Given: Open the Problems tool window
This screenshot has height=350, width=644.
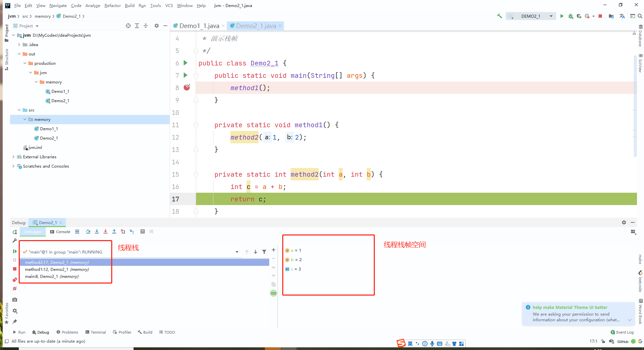Looking at the screenshot, I should (67, 332).
